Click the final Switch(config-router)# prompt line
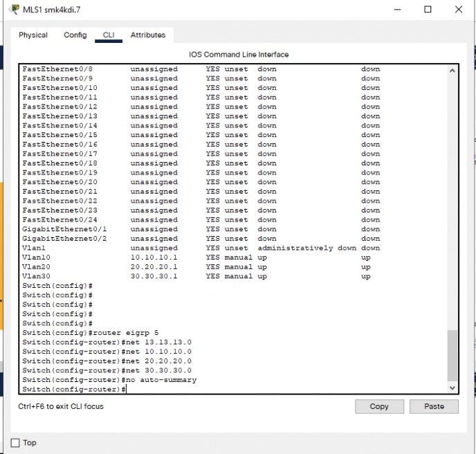 [74, 390]
